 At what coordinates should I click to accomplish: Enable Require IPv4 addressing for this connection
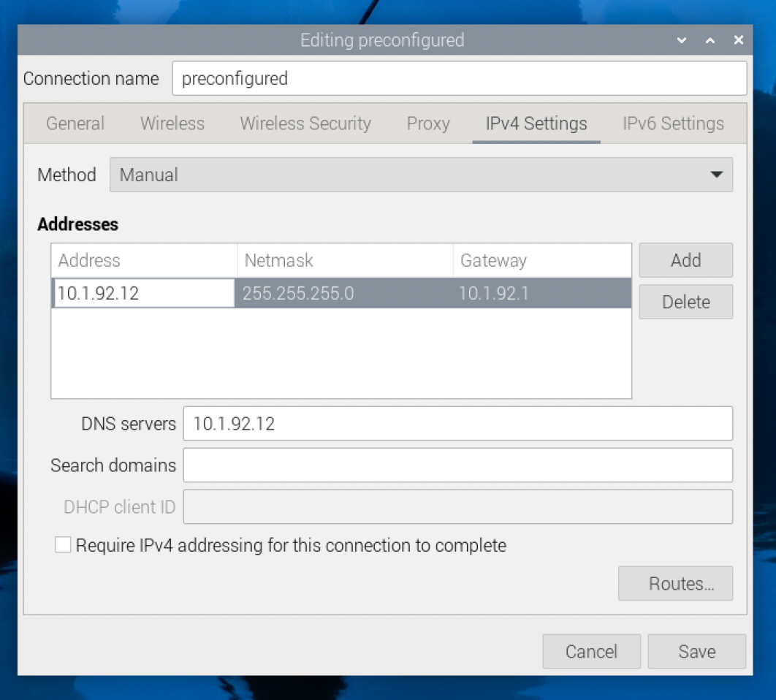coord(63,544)
